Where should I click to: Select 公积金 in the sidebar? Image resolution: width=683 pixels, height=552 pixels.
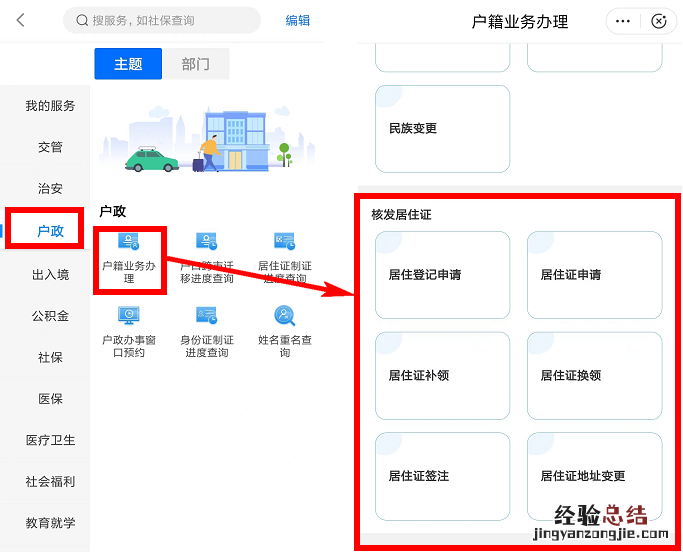coord(50,316)
